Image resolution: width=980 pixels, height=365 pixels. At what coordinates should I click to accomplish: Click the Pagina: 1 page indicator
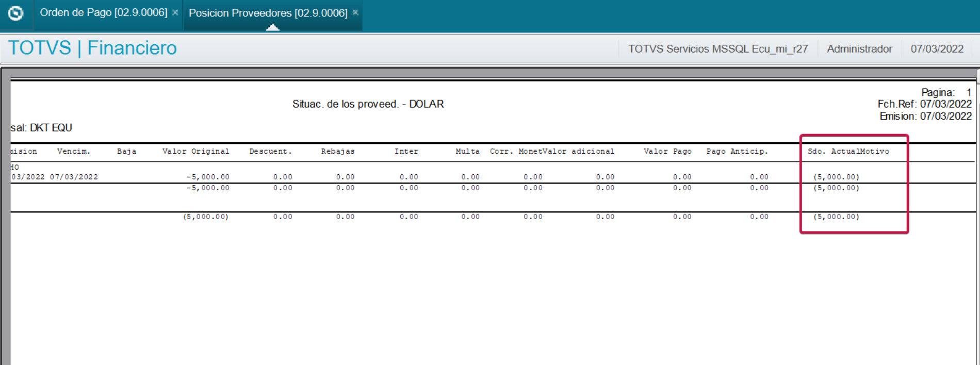coord(946,92)
